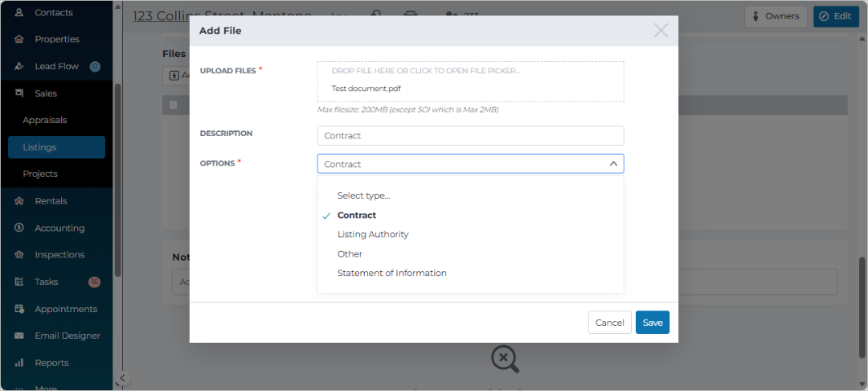The height and width of the screenshot is (391, 868).
Task: Cancel the Add File dialog
Action: (x=609, y=323)
